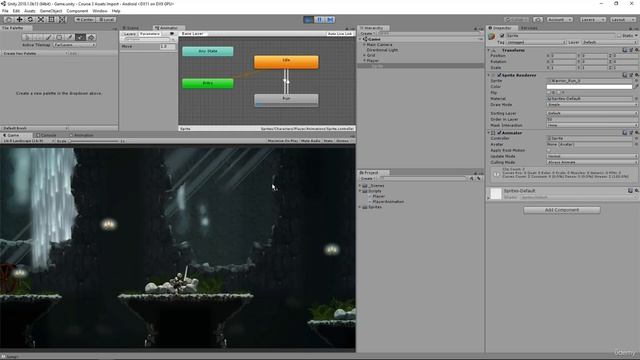This screenshot has width=640, height=360.
Task: Open Sprite field object picker
Action: [636, 81]
